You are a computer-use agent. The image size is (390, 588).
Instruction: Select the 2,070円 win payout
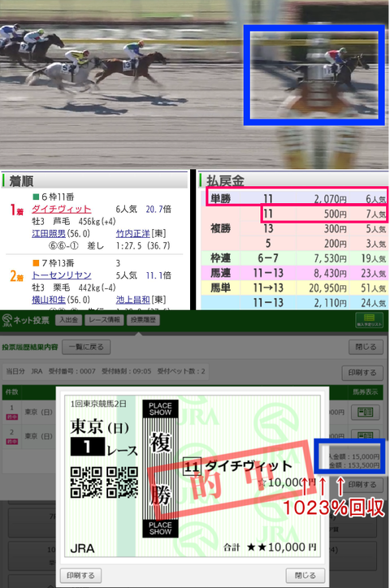pyautogui.click(x=330, y=199)
